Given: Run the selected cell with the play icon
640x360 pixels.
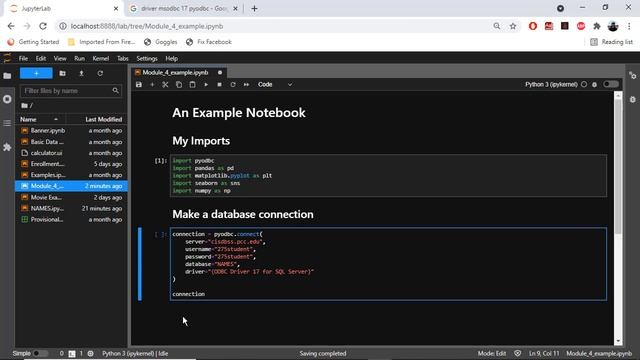Looking at the screenshot, I should click(x=206, y=84).
